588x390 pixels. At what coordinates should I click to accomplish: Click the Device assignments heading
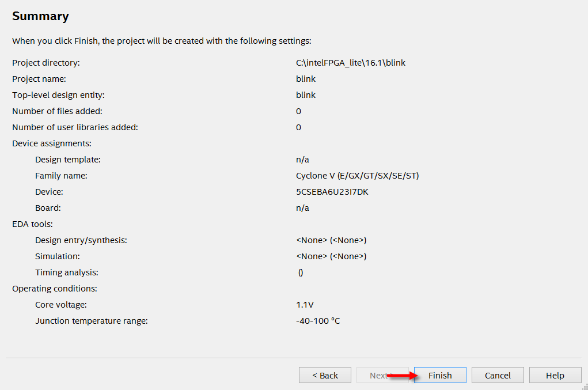tap(52, 143)
